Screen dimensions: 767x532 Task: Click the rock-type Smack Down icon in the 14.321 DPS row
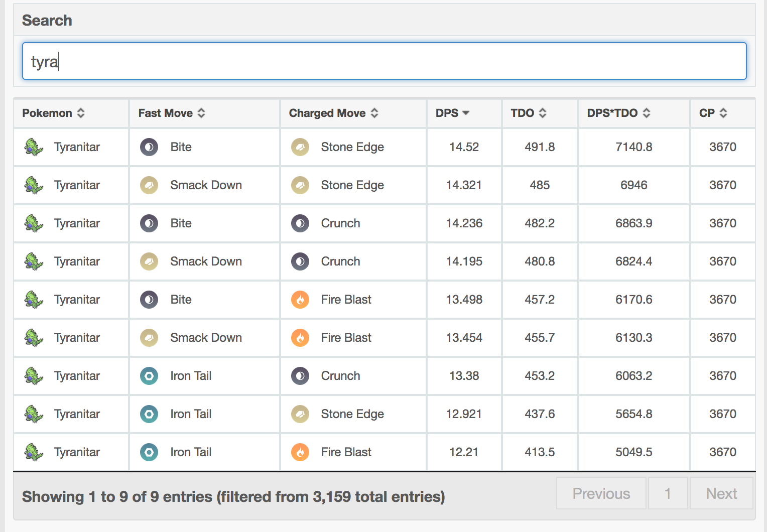coord(149,185)
